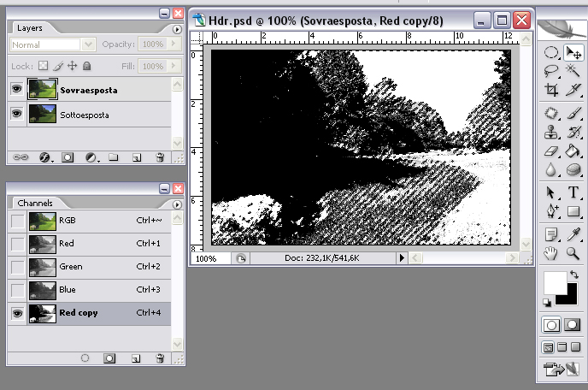Select the Horizontal Type tool
This screenshot has width=588, height=390.
click(573, 192)
